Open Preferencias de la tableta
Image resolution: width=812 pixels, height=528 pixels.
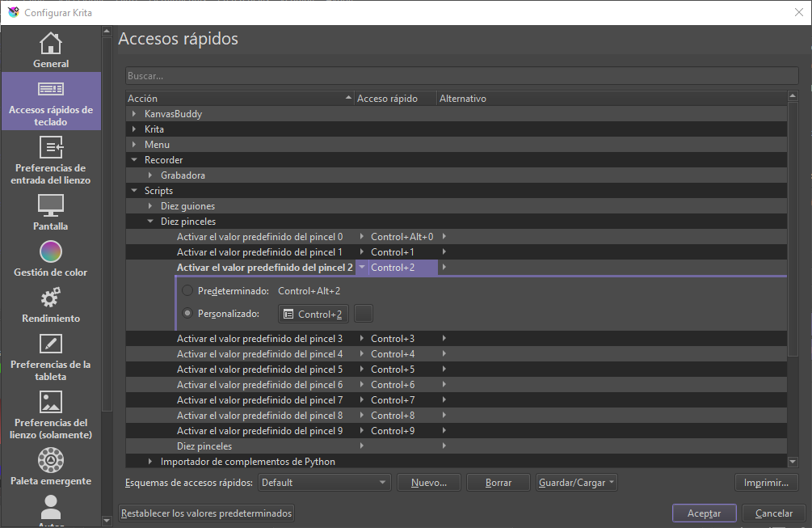[x=51, y=357]
